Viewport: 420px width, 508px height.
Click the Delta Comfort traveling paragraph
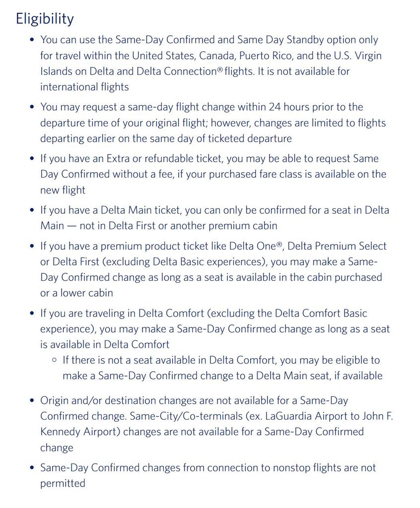coord(214,329)
